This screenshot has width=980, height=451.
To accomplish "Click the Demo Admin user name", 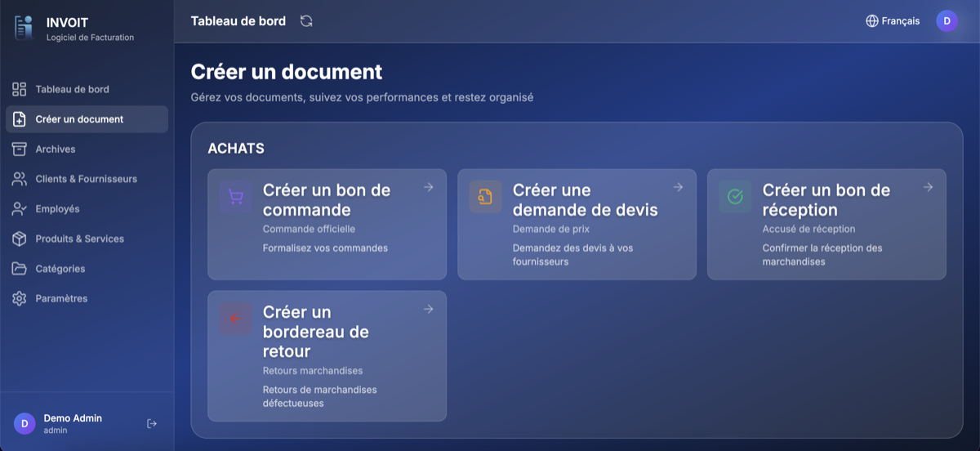I will (73, 418).
